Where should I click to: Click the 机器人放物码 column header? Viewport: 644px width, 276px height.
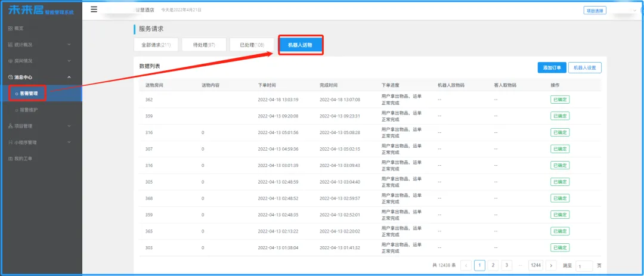coord(451,85)
